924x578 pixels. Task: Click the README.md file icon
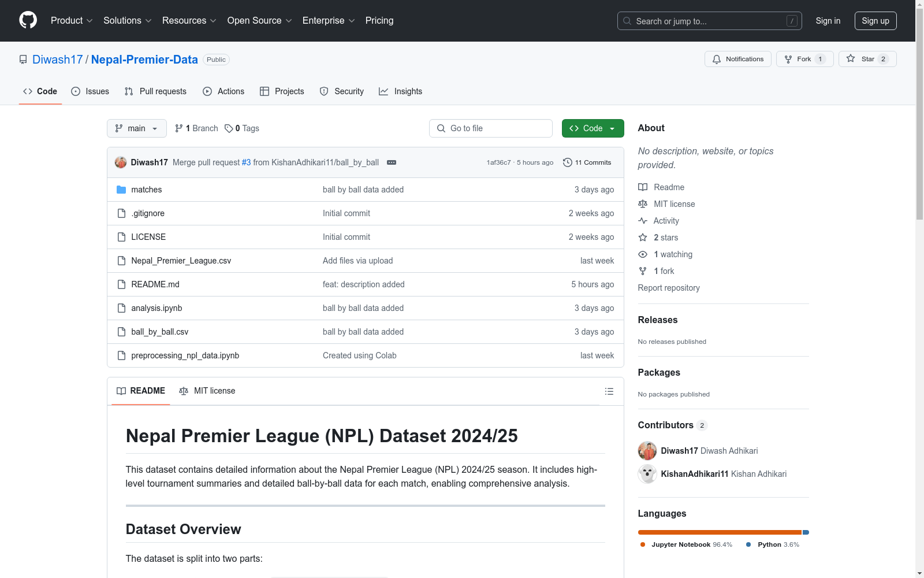click(121, 284)
